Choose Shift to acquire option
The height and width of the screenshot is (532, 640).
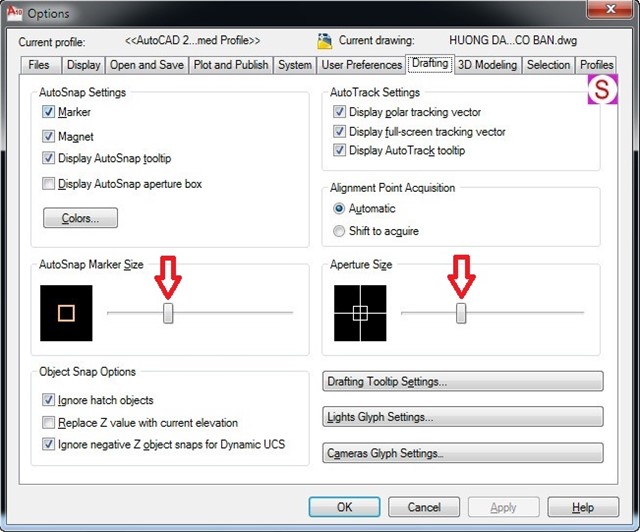(339, 231)
